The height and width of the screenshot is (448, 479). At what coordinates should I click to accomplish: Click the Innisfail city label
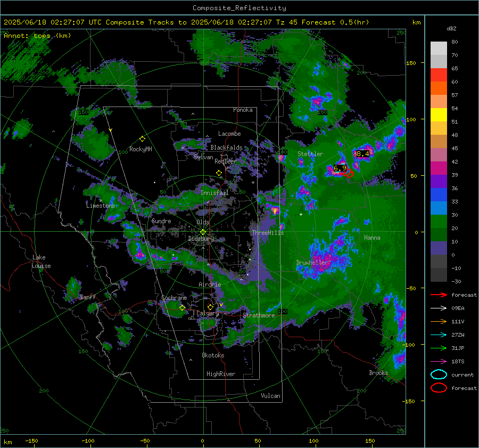point(215,193)
